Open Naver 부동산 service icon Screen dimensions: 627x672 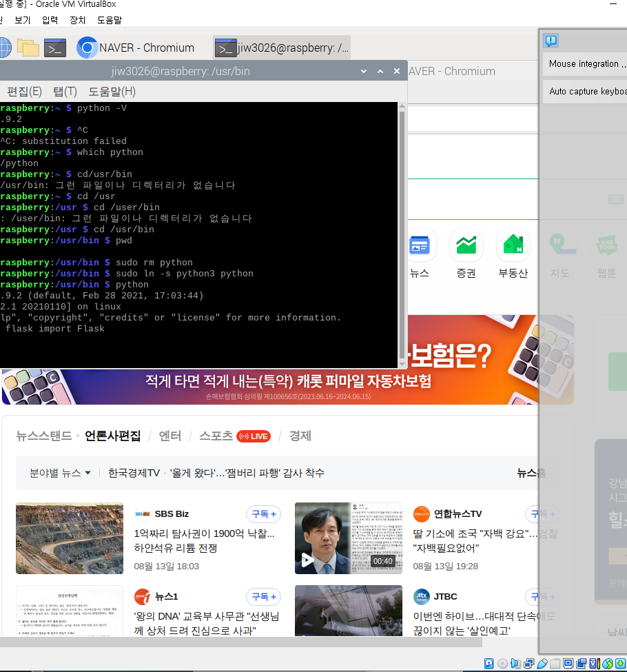coord(513,254)
